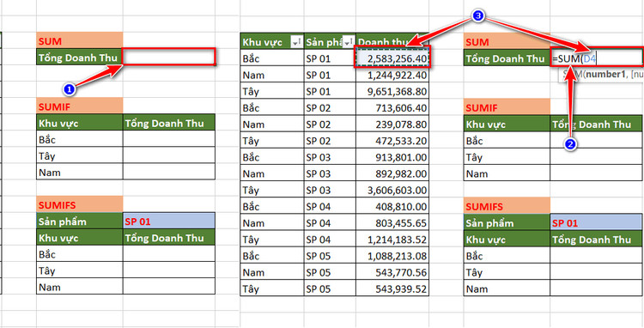Image resolution: width=644 pixels, height=328 pixels.
Task: Pick the revenue value 408,810.00
Action: 392,206
